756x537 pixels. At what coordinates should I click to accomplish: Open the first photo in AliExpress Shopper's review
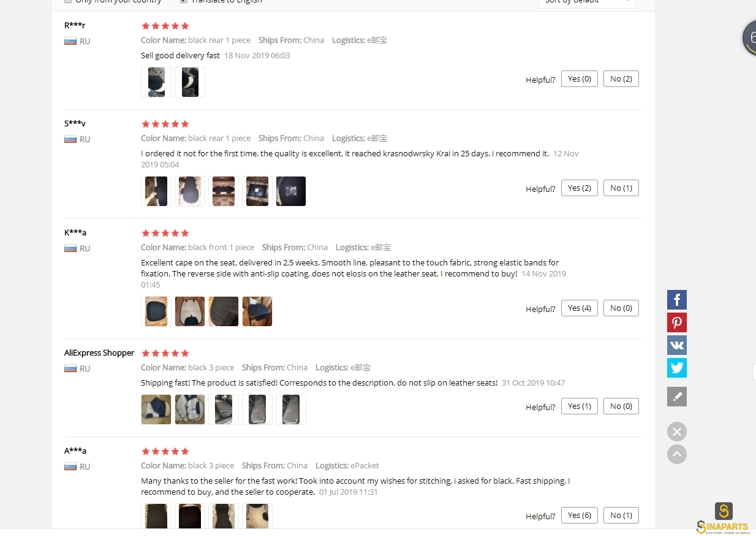pos(156,409)
